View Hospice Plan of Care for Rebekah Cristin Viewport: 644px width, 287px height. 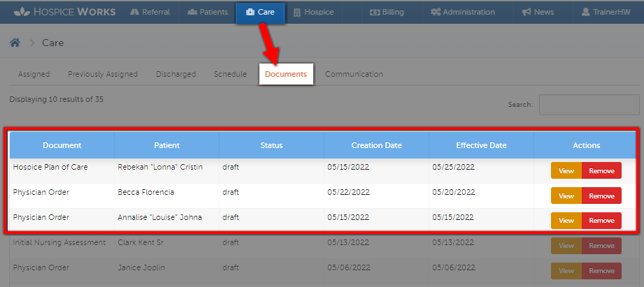pyautogui.click(x=566, y=170)
